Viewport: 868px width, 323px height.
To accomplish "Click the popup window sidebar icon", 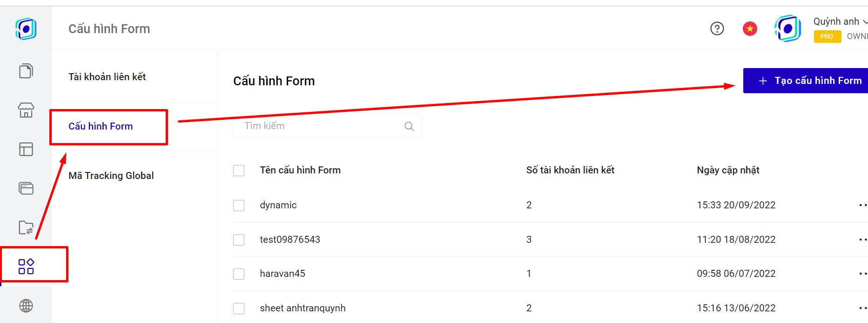I will 26,188.
